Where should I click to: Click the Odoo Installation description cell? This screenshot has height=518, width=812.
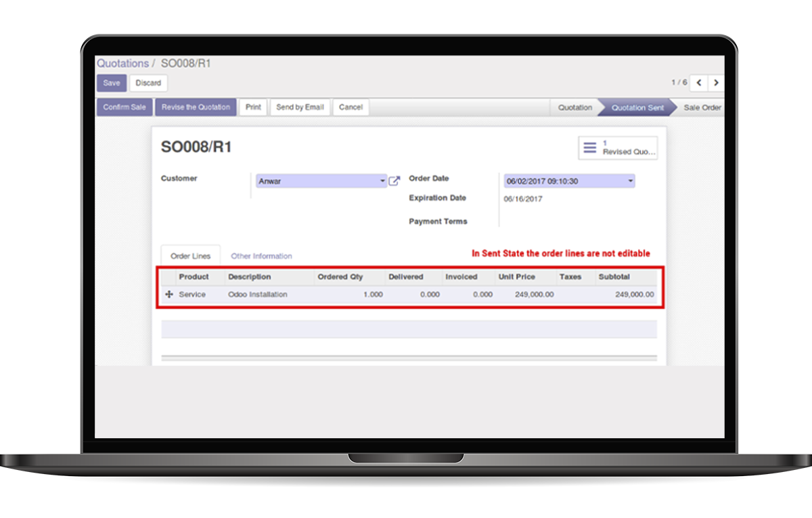pos(258,295)
